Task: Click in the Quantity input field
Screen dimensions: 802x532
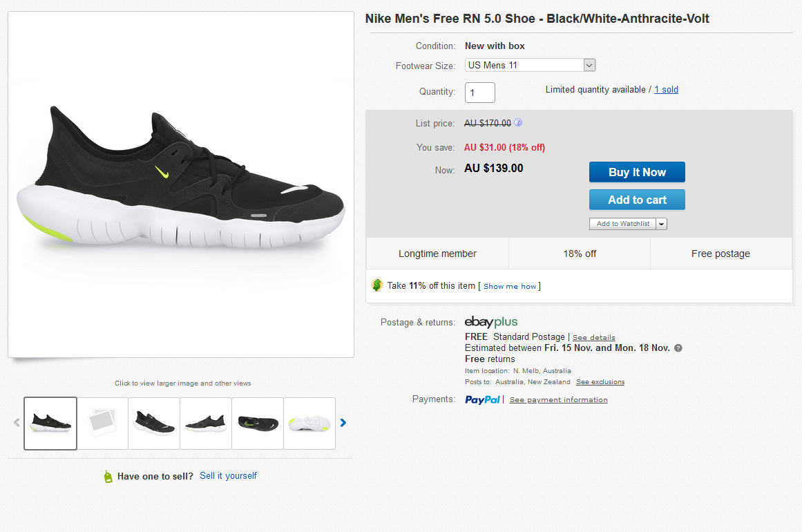Action: (480, 93)
